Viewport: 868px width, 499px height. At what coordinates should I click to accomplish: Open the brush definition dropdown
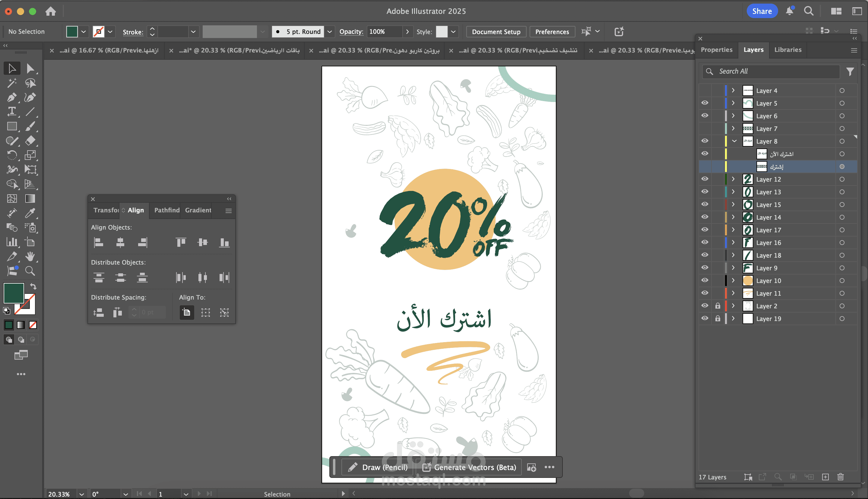(330, 32)
